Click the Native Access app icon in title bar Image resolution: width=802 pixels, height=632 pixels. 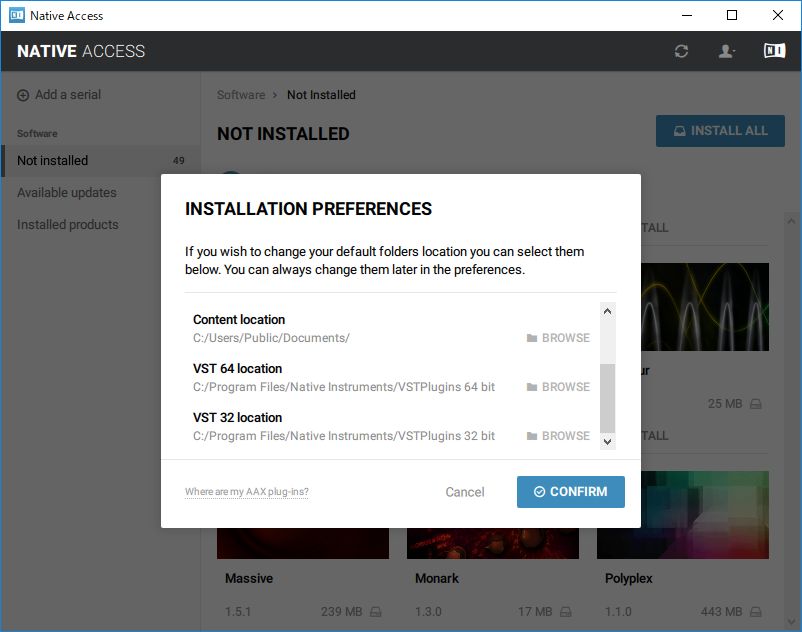click(x=17, y=15)
